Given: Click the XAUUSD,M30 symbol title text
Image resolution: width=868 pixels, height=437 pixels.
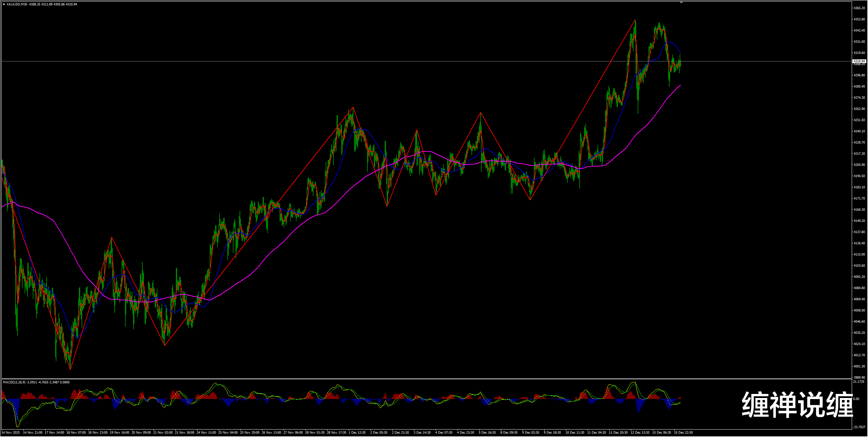Looking at the screenshot, I should 17,4.
